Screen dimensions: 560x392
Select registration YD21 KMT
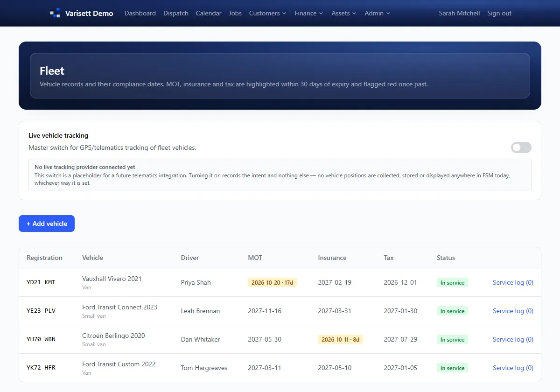pyautogui.click(x=41, y=282)
